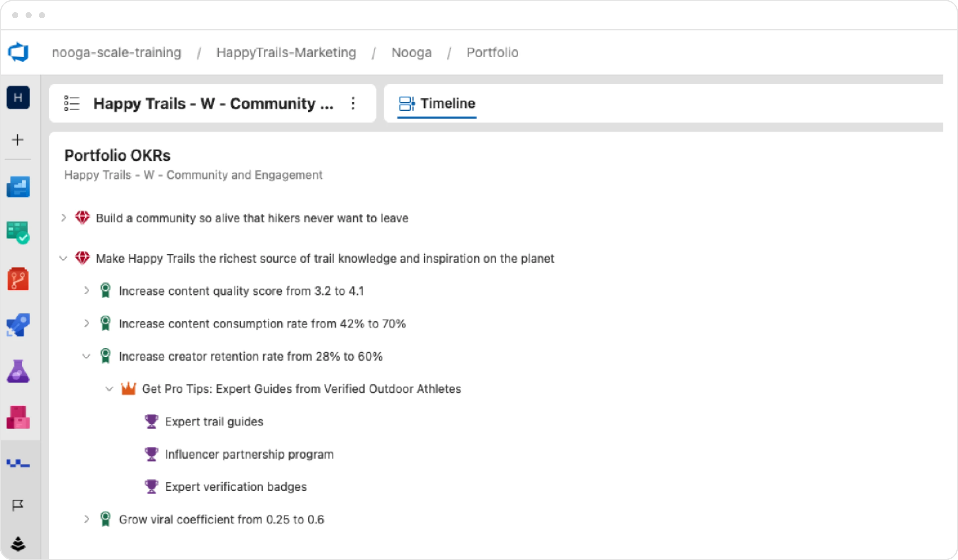Open Build a community so alive objective
Viewport: 958px width, 560px height.
click(252, 218)
